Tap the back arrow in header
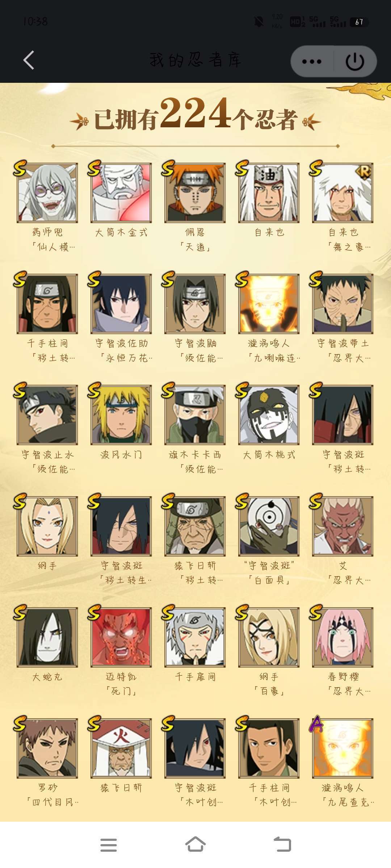The width and height of the screenshot is (391, 868). (x=29, y=60)
